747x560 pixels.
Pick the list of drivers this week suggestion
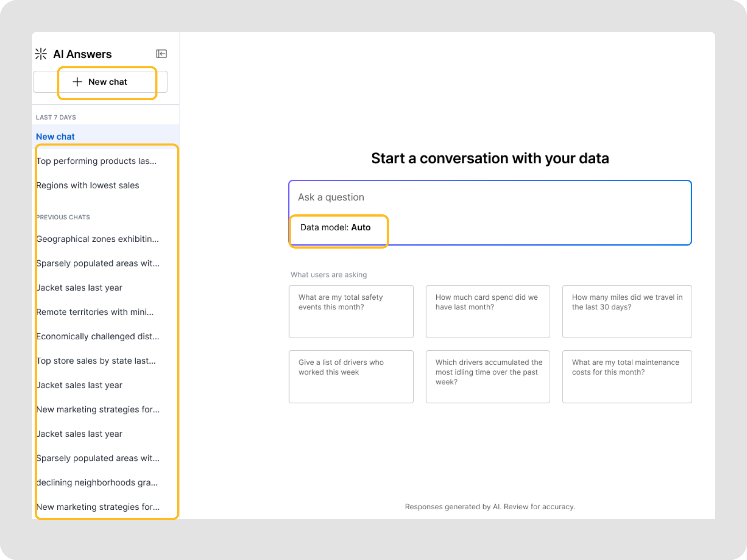click(351, 377)
